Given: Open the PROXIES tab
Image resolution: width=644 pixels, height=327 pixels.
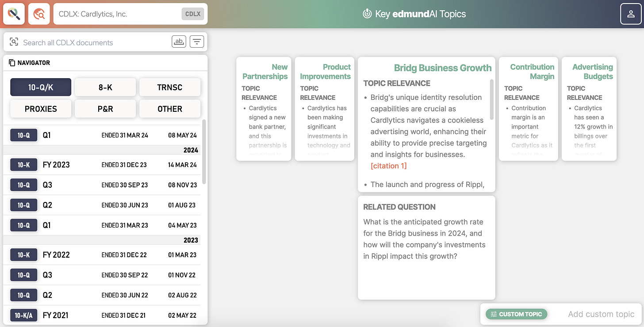Looking at the screenshot, I should tap(41, 109).
